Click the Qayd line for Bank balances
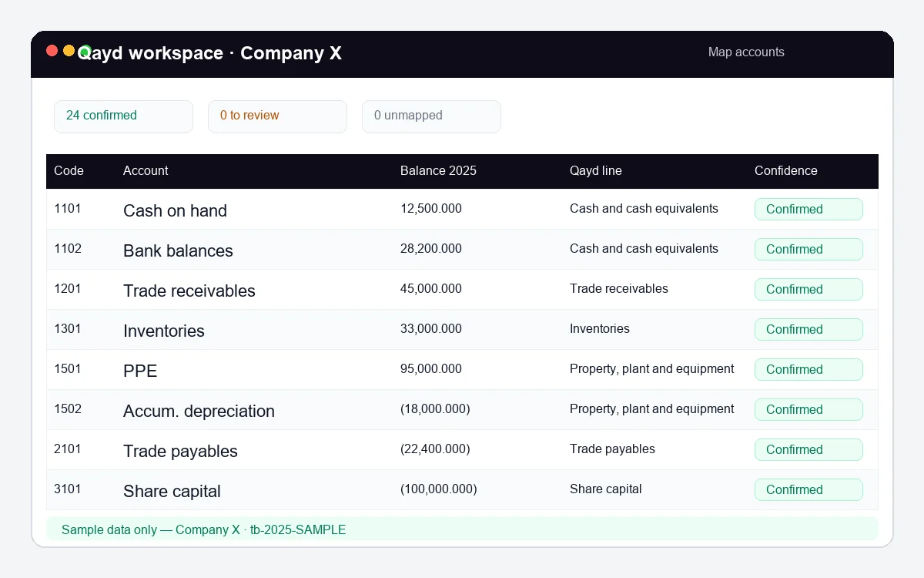This screenshot has width=924, height=578. click(x=644, y=248)
